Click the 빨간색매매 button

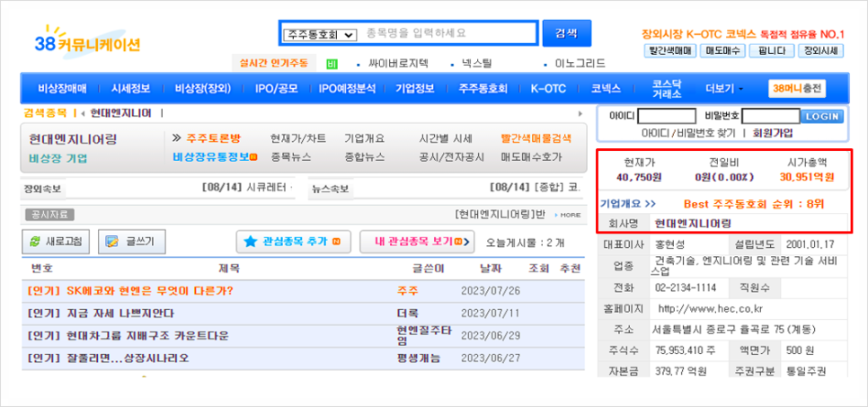tap(669, 51)
